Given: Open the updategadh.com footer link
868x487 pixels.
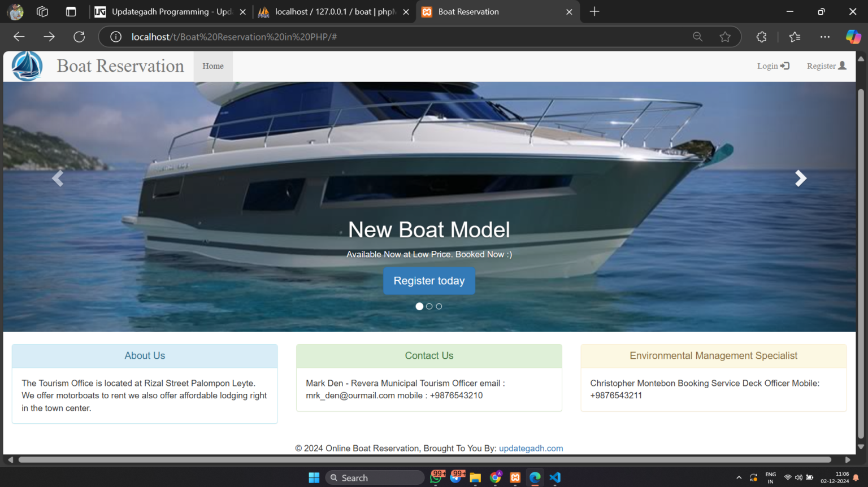Looking at the screenshot, I should [x=531, y=448].
